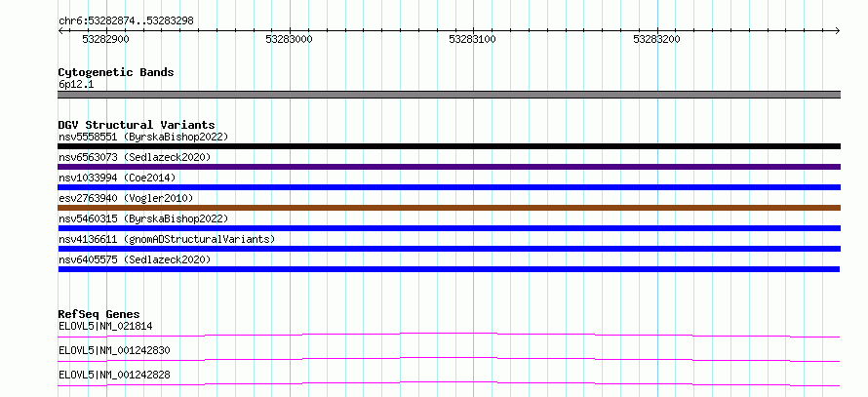Select the black nsv5558551 variant bar

point(449,146)
